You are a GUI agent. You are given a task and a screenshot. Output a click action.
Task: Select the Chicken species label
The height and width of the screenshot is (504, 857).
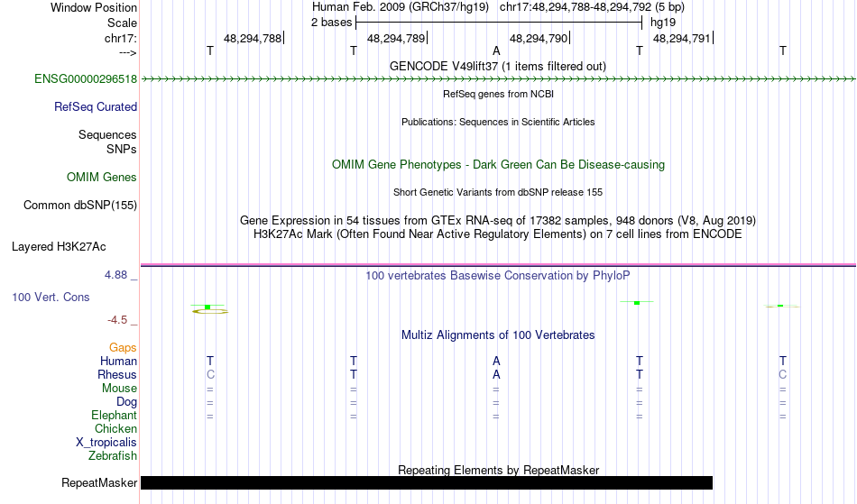tap(115, 428)
